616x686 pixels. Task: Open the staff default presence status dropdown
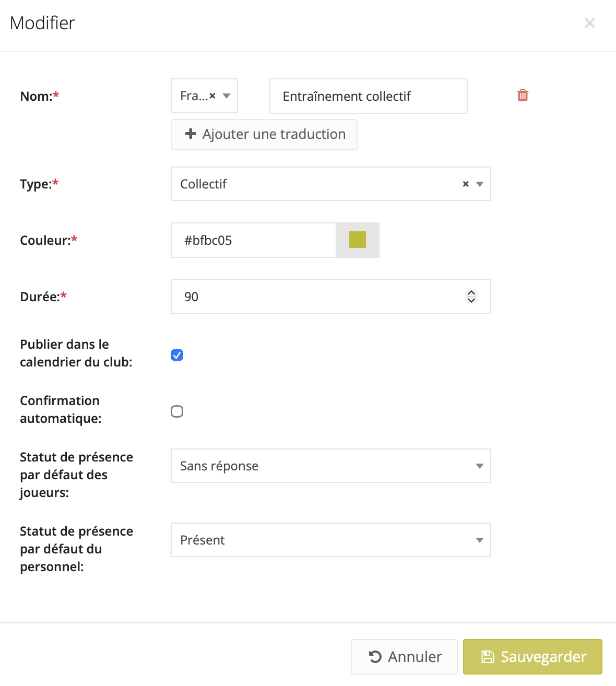tap(330, 540)
